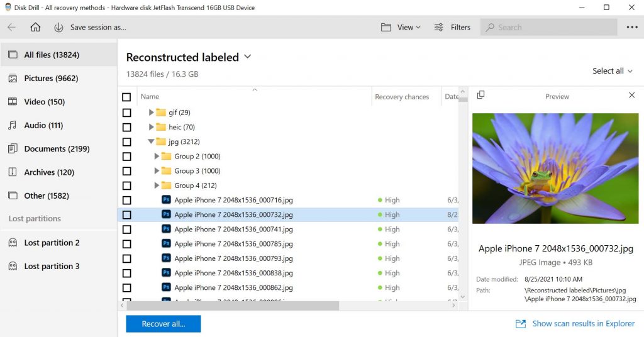
Task: Click the pop-out preview icon
Action: [480, 95]
